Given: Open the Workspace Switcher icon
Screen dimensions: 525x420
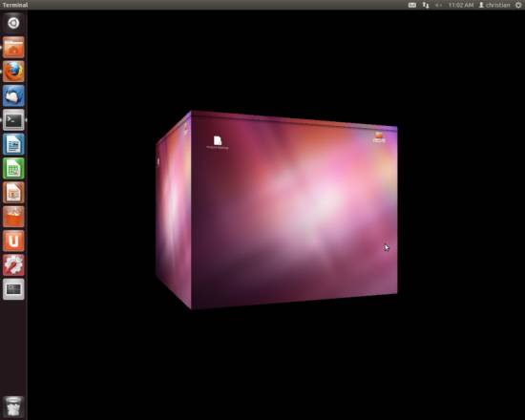Looking at the screenshot, I should (13, 289).
